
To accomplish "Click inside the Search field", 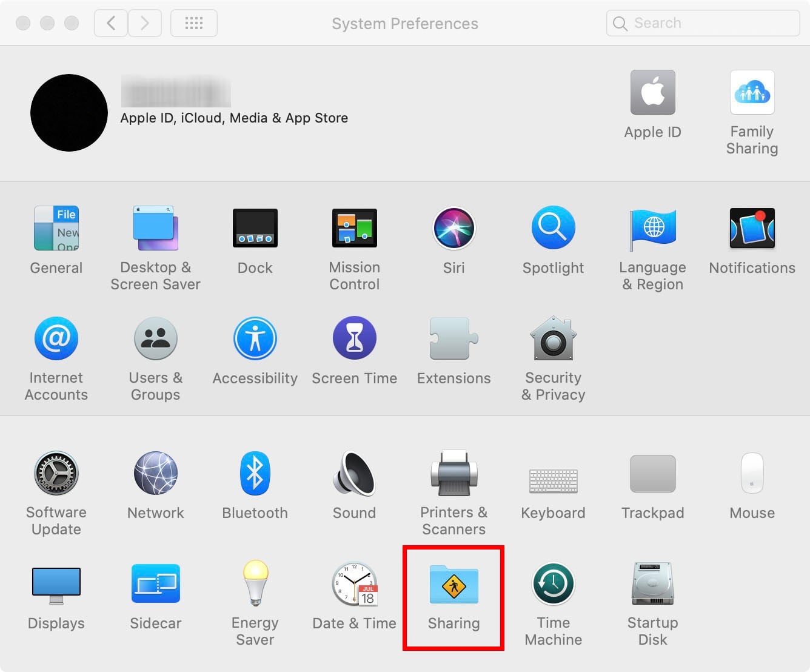I will (x=702, y=22).
